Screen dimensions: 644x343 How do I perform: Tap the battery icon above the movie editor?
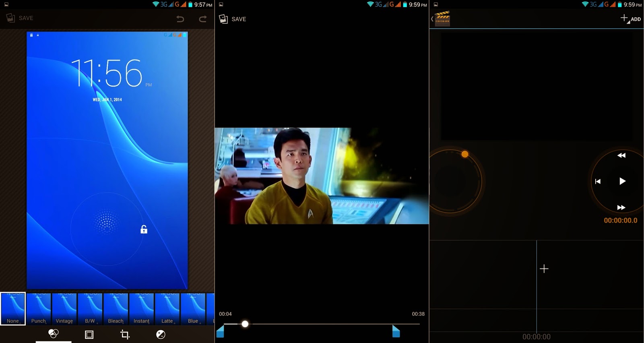620,4
